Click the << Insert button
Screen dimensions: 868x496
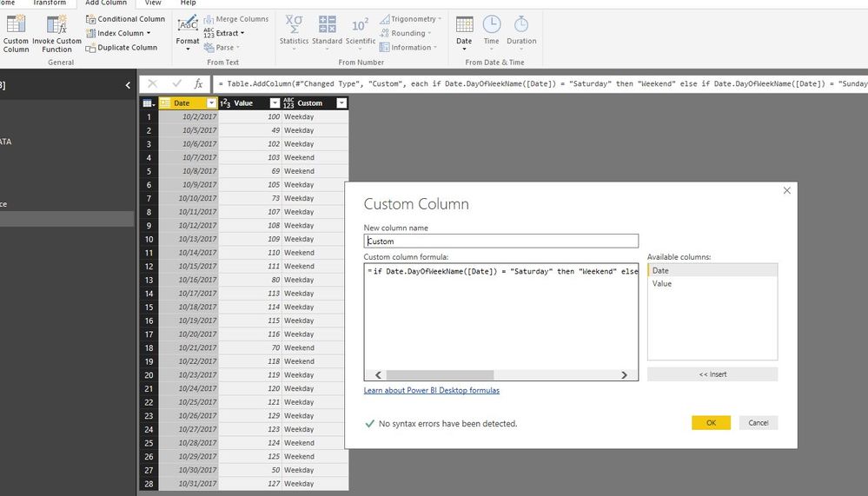pyautogui.click(x=712, y=374)
